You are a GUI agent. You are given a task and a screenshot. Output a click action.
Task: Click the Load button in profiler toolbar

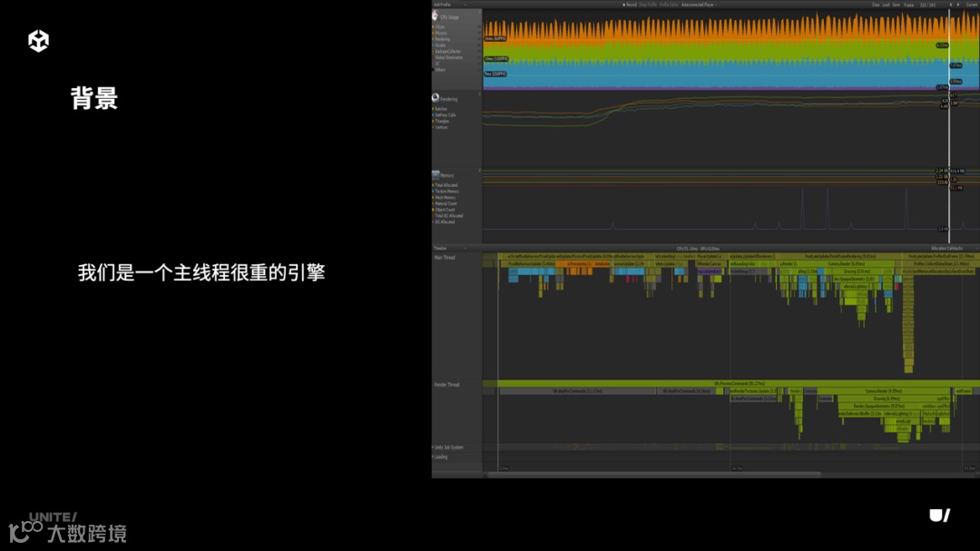(886, 5)
